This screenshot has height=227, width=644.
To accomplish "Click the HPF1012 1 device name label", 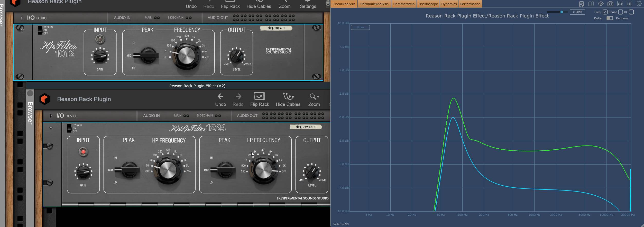I will coord(276,28).
